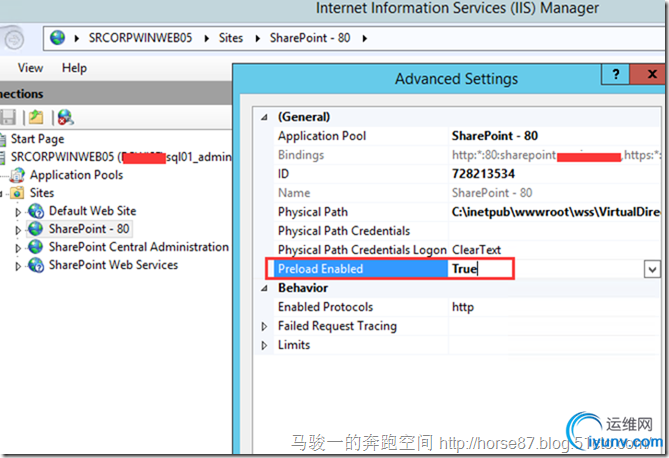Click the Preload Enabled True value field
669x458 pixels.
click(x=545, y=269)
